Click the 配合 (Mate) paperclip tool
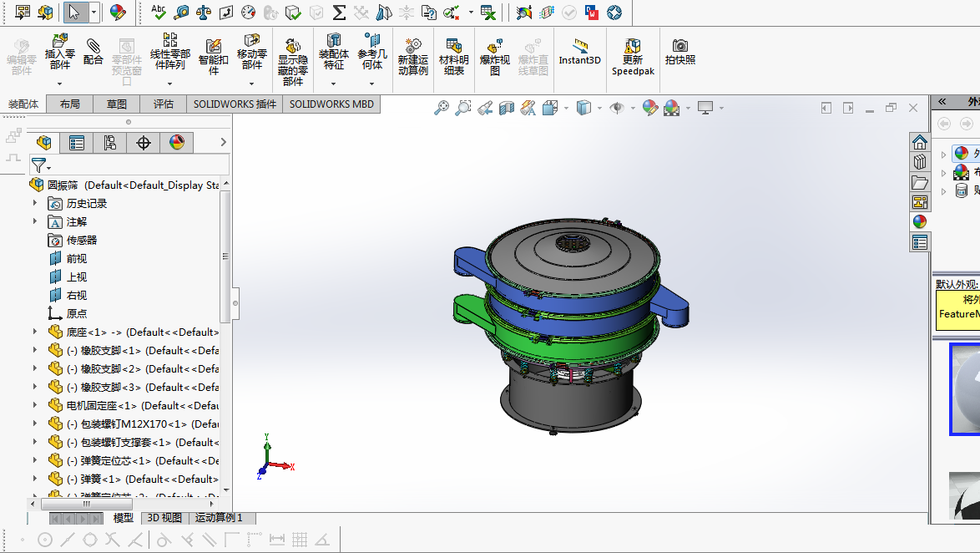980x553 pixels. pyautogui.click(x=93, y=50)
